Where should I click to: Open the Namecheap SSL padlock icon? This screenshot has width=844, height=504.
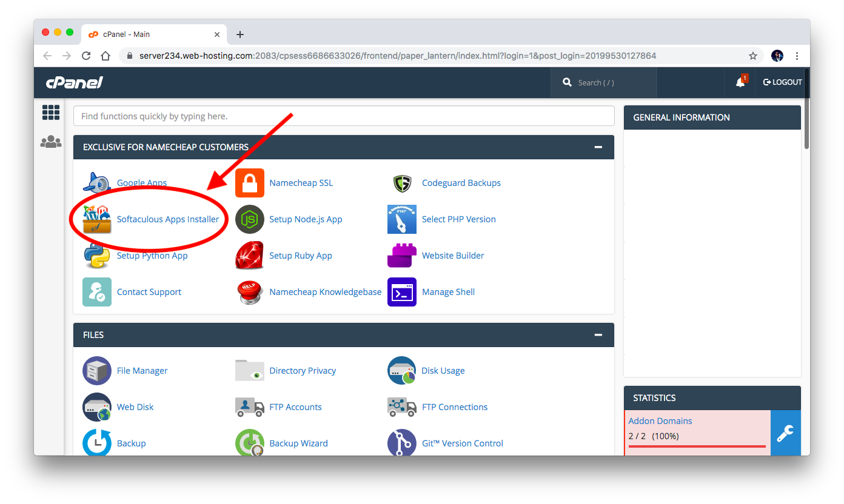(250, 183)
